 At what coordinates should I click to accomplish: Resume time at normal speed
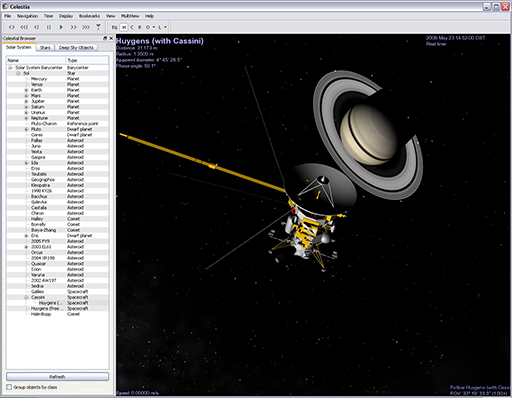tap(61, 27)
